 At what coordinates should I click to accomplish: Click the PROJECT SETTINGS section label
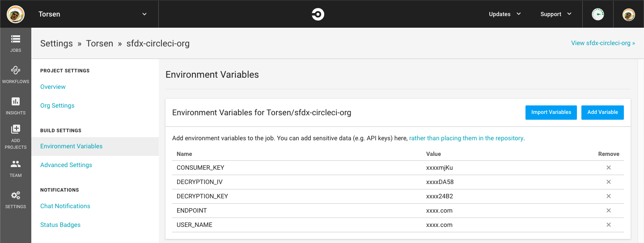(x=65, y=71)
